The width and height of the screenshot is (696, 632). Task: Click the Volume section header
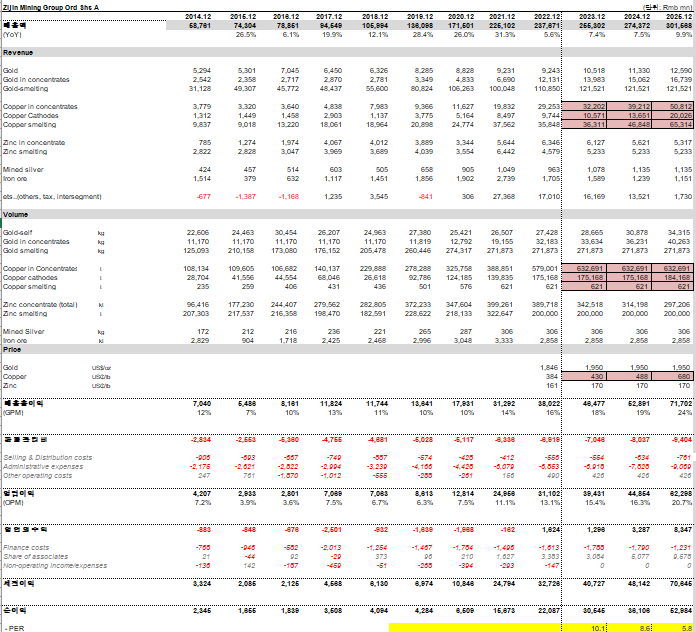click(16, 214)
